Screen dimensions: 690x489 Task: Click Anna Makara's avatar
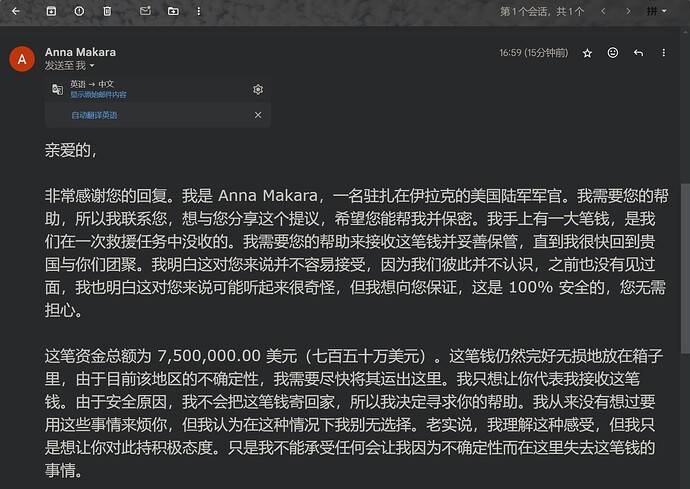(x=22, y=59)
